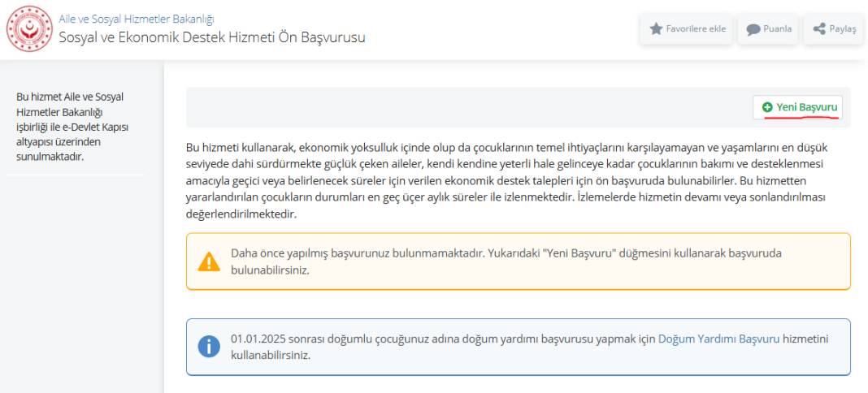Click the warning text starting "Daha önce yapılmış başvurunuz"
Viewport: 868px width, 393px height.
click(x=506, y=262)
